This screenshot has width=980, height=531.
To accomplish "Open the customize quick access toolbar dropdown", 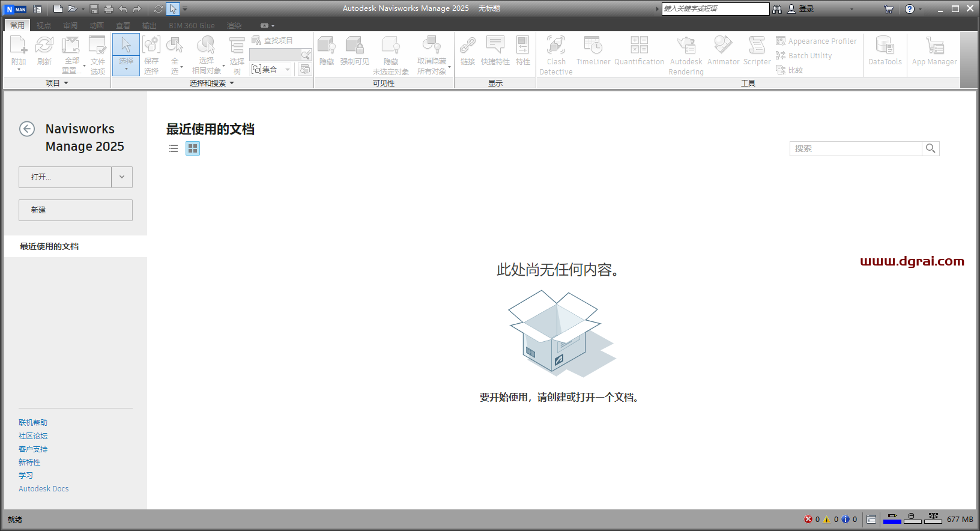I will coord(185,9).
